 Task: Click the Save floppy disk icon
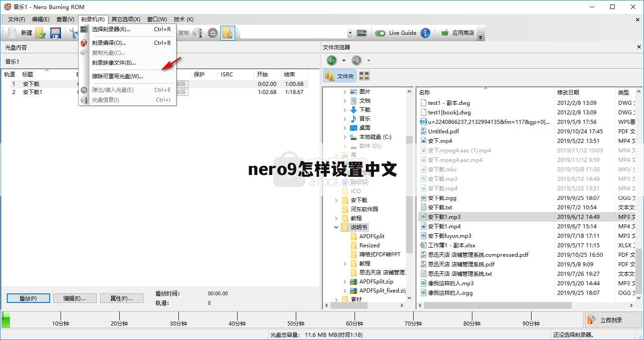point(55,33)
